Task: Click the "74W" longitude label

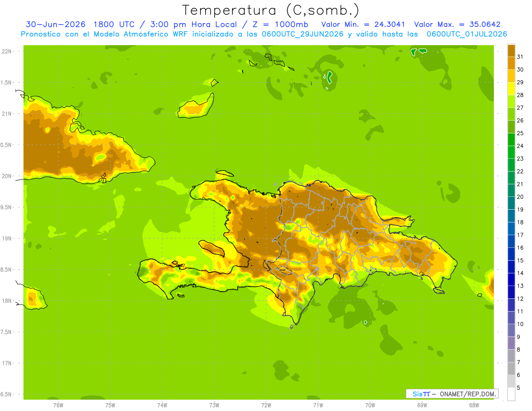Action: coord(162,405)
